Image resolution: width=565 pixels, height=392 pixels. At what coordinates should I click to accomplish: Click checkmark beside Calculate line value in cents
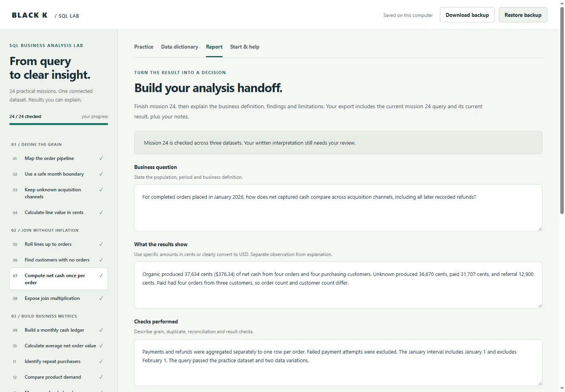(x=101, y=212)
